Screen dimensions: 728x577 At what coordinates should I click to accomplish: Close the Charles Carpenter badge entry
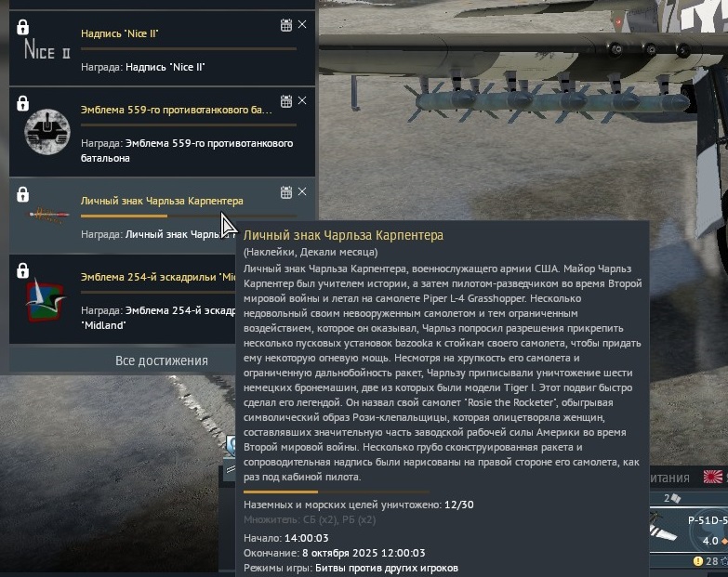pyautogui.click(x=302, y=191)
